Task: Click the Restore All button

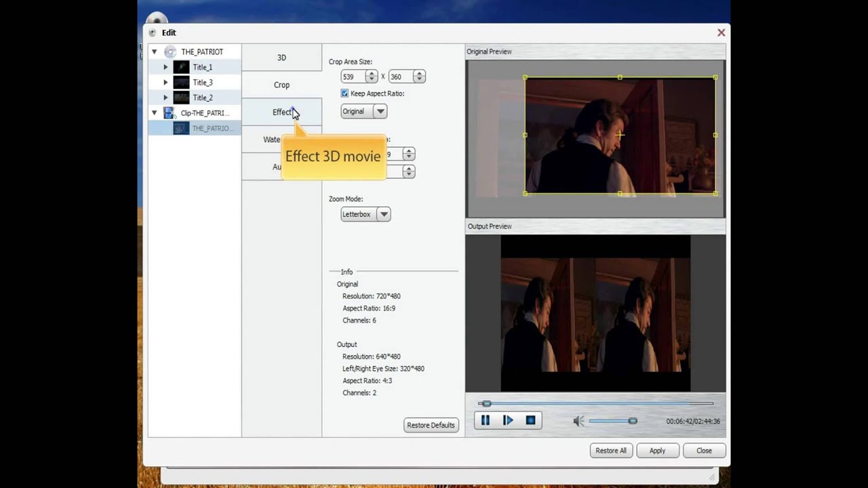Action: pyautogui.click(x=611, y=451)
